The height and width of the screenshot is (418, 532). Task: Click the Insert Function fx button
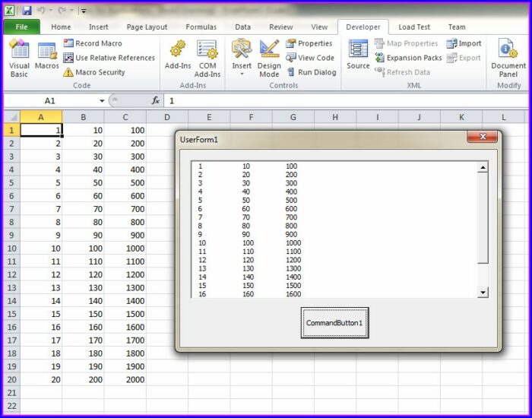click(156, 100)
